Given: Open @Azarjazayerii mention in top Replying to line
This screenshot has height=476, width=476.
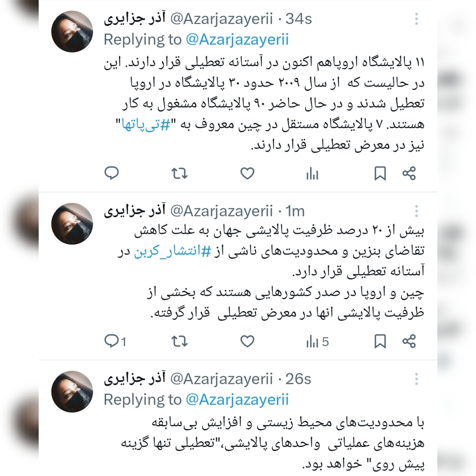Looking at the screenshot, I should pos(237,40).
